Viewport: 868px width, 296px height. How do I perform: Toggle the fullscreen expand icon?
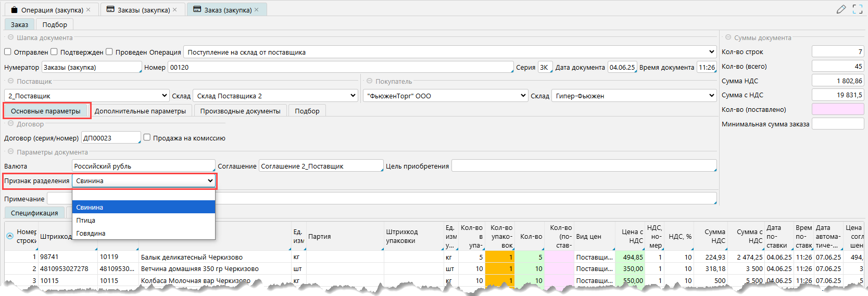858,9
